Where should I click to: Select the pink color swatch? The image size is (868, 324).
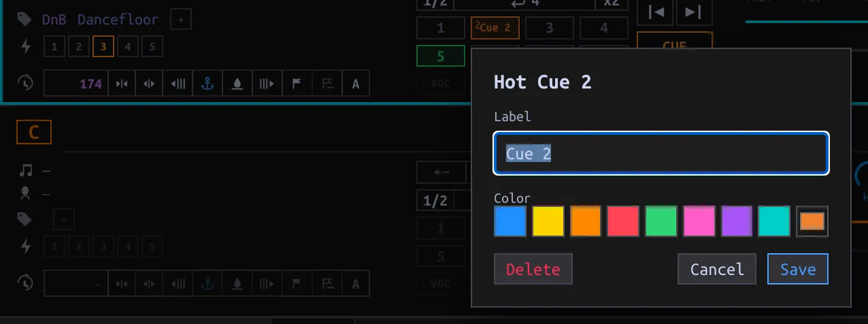click(699, 221)
